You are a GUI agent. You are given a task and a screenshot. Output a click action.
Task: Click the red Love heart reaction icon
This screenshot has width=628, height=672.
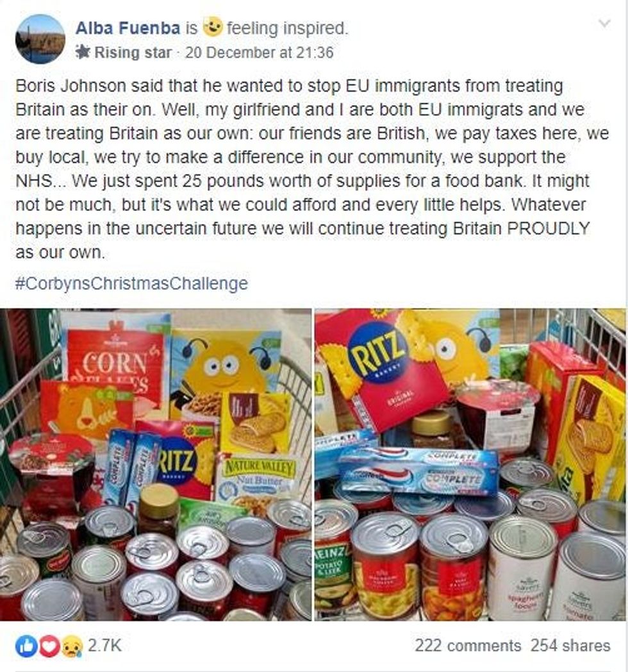(x=50, y=646)
